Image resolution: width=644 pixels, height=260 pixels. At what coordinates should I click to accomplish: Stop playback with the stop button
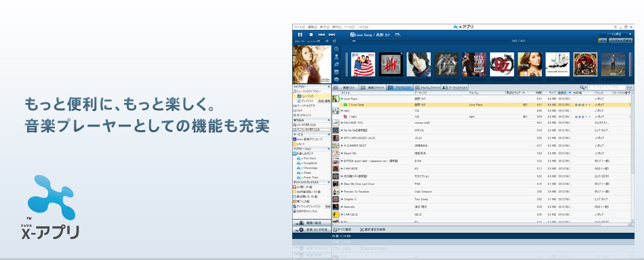click(x=311, y=35)
